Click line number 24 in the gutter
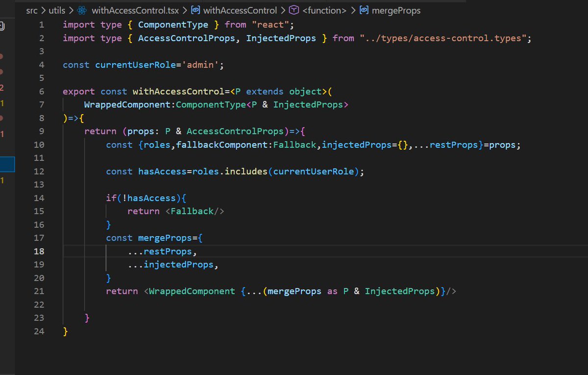The image size is (588, 375). (x=39, y=331)
